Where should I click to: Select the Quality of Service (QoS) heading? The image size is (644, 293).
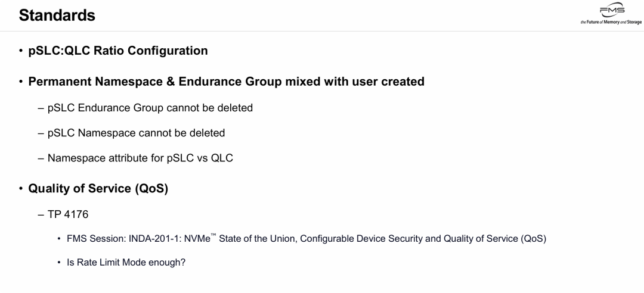click(x=98, y=189)
